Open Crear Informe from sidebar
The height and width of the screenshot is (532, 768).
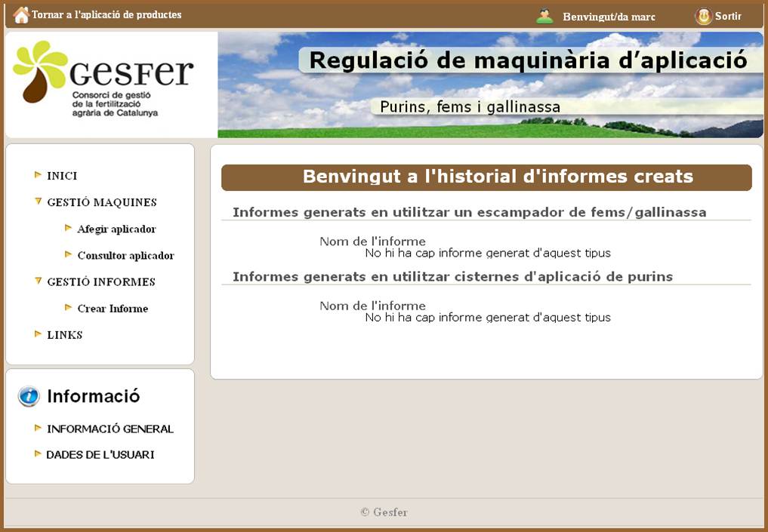click(113, 309)
